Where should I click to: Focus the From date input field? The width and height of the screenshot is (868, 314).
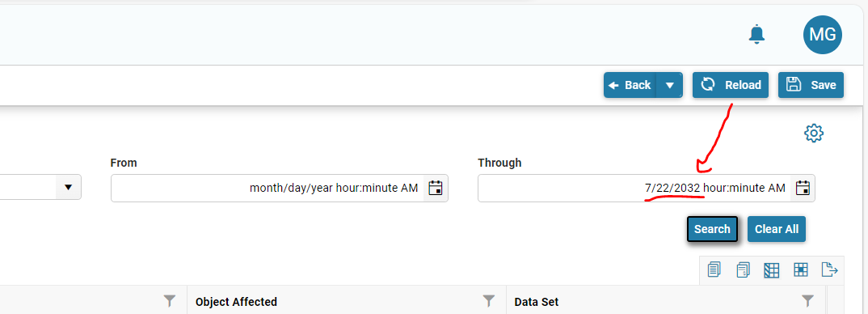tap(268, 188)
